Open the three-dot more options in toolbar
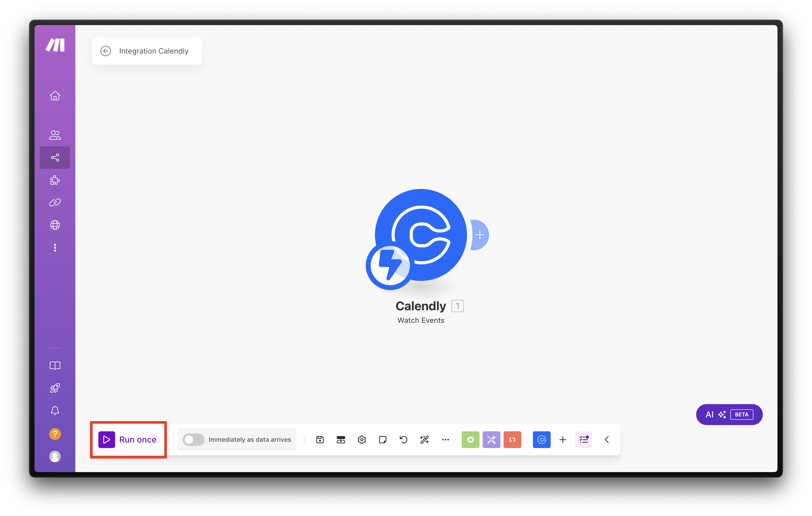This screenshot has height=516, width=812. click(x=445, y=439)
